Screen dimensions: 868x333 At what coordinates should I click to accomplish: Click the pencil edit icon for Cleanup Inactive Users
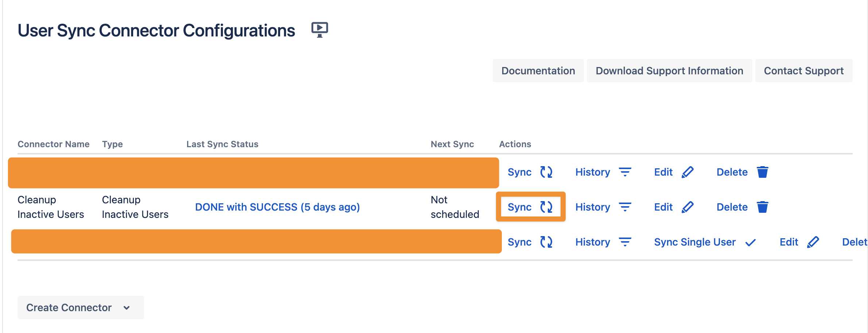tap(688, 207)
